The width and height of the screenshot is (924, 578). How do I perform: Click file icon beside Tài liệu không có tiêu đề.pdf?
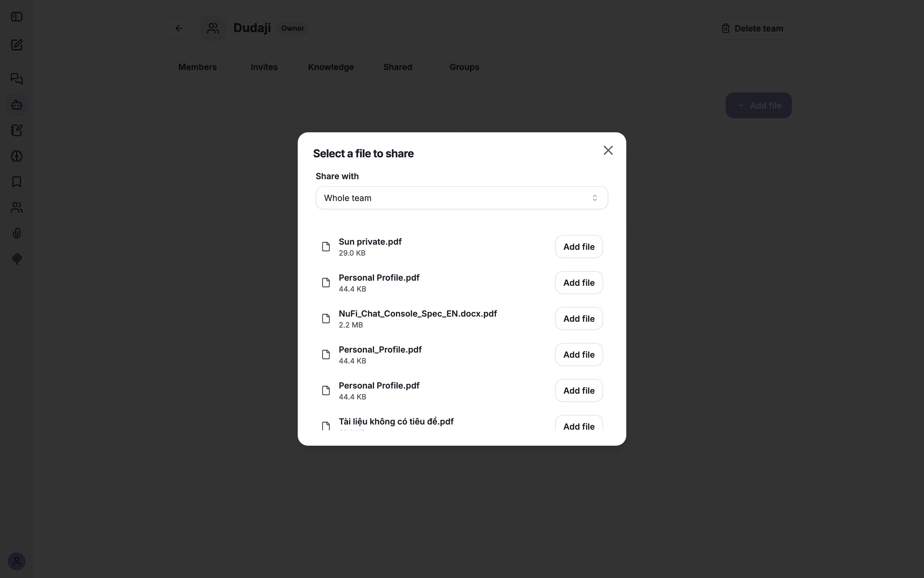[326, 426]
